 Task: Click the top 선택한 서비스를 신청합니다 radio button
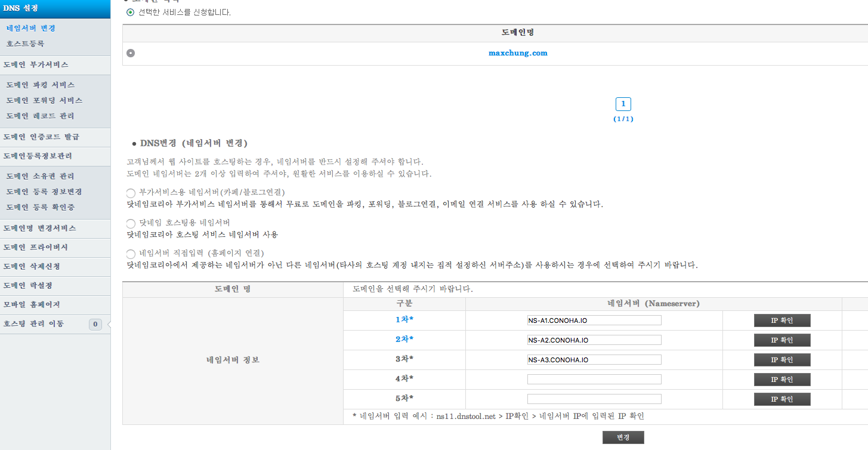click(131, 12)
